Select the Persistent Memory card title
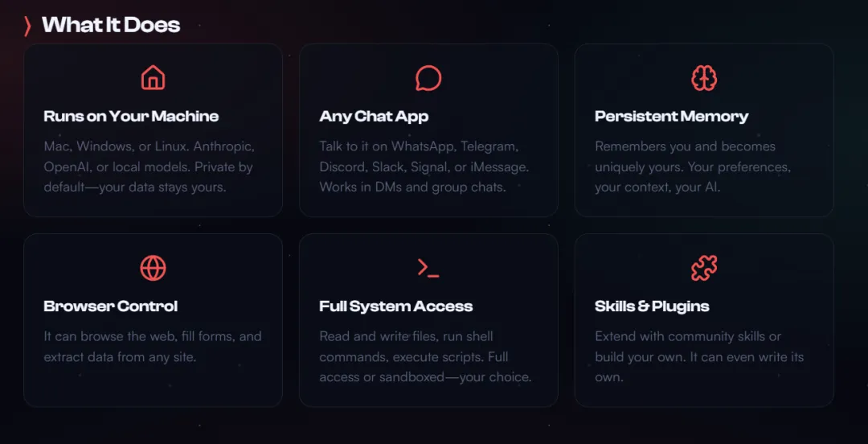The height and width of the screenshot is (444, 868). coord(671,117)
